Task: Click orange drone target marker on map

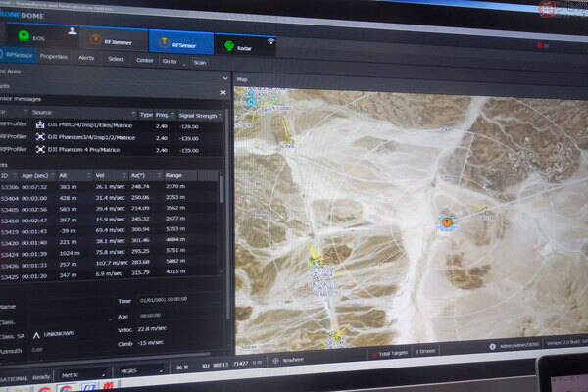Action: [445, 222]
